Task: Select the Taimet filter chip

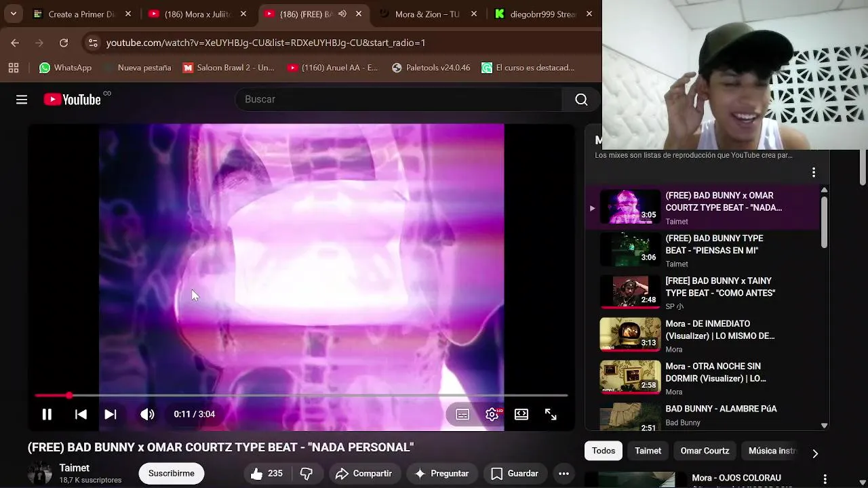Action: pos(648,451)
